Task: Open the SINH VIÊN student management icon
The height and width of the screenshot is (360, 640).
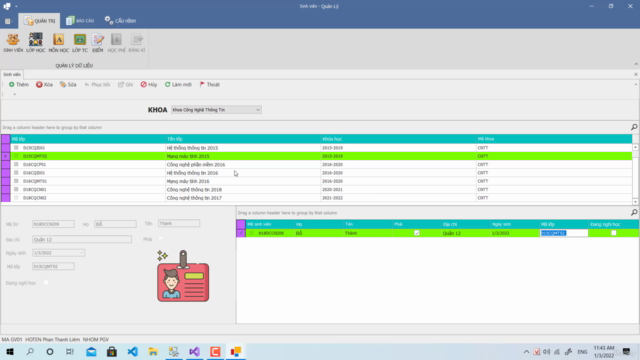Action: [x=13, y=43]
